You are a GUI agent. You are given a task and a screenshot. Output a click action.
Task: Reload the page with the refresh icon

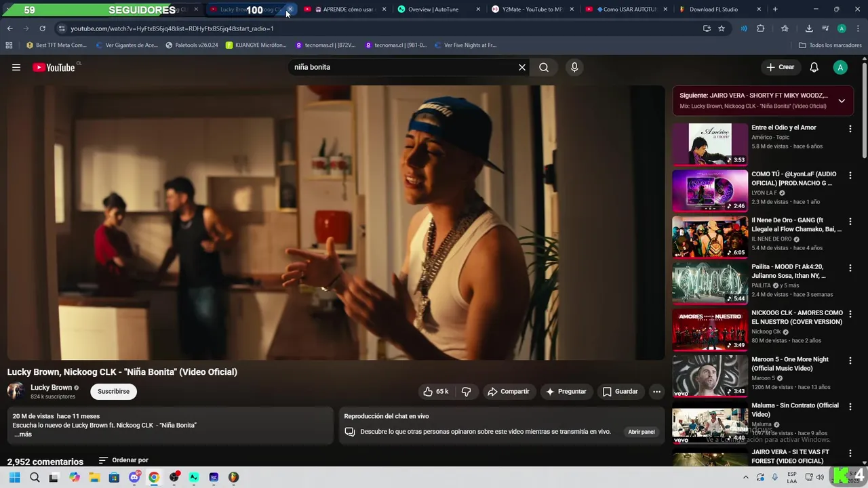42,28
